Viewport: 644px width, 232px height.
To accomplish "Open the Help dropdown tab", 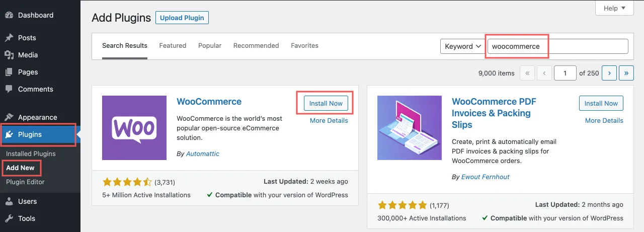I will click(x=614, y=8).
